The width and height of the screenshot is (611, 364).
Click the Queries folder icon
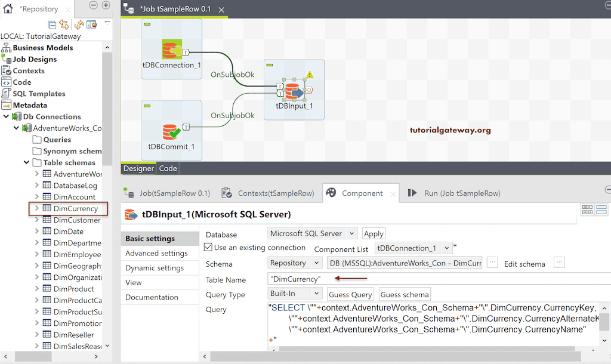[37, 140]
